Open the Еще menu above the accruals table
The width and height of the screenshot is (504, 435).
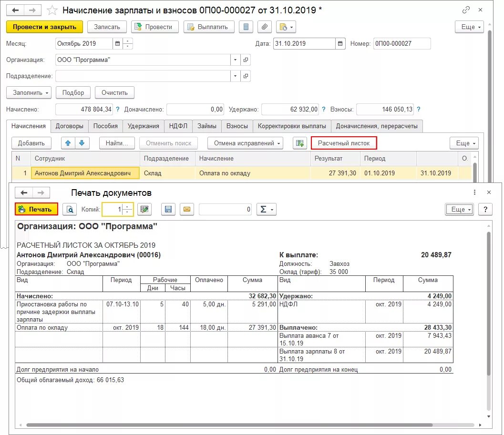click(464, 143)
